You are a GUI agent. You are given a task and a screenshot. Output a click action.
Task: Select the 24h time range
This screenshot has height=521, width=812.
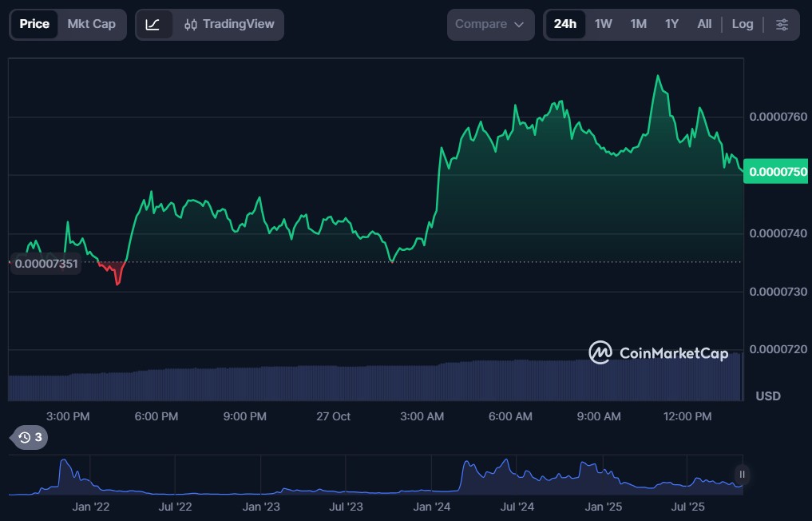[x=565, y=24]
